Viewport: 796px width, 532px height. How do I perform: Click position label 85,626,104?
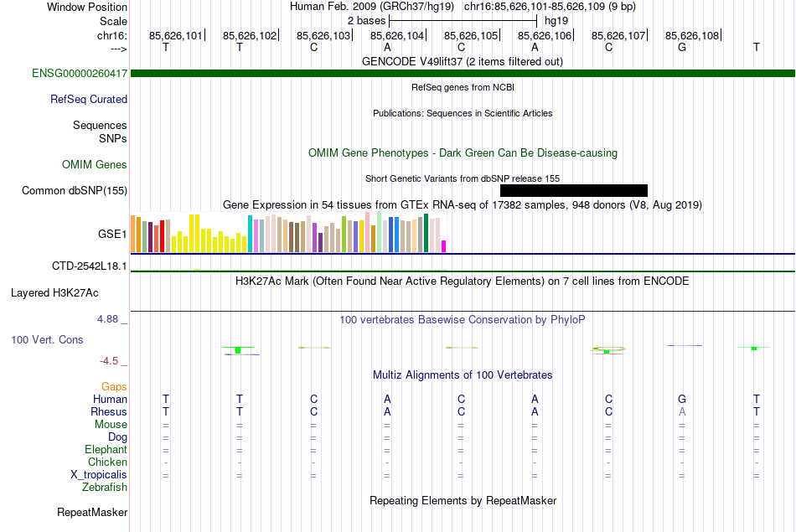(x=397, y=35)
